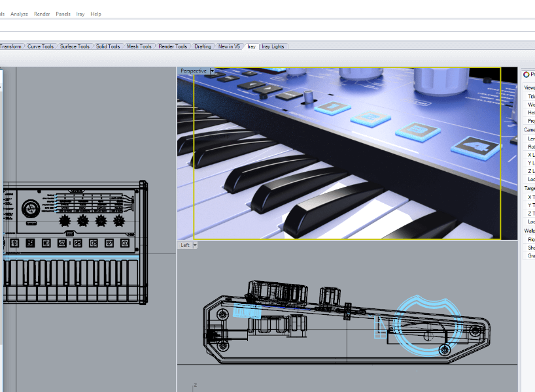This screenshot has height=392, width=535.
Task: Switch to the Surface Tools tab
Action: (75, 46)
